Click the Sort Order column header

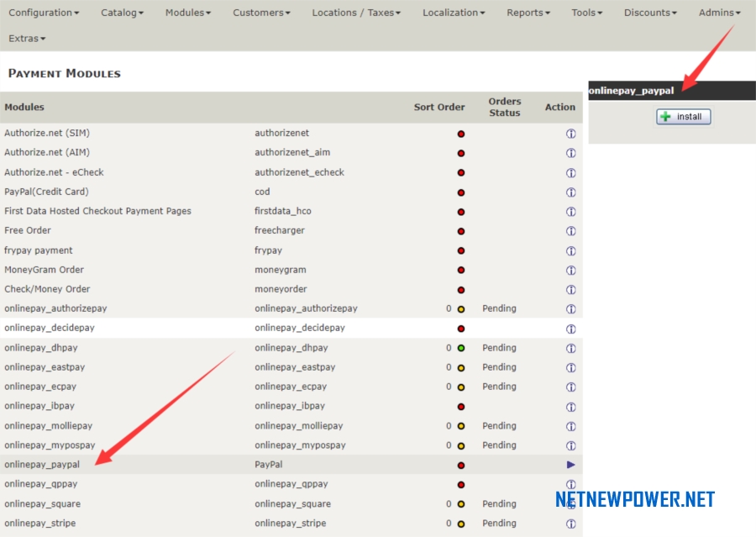point(439,107)
